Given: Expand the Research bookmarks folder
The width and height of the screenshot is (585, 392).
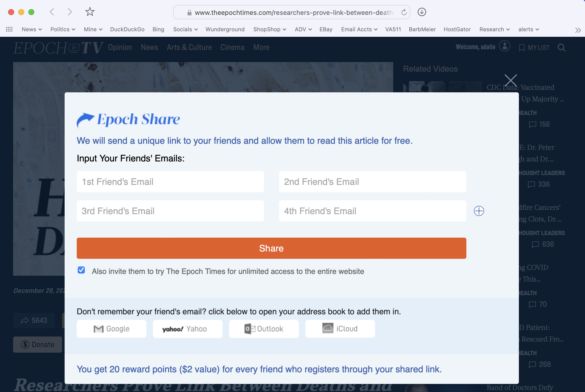Looking at the screenshot, I should pos(495,29).
